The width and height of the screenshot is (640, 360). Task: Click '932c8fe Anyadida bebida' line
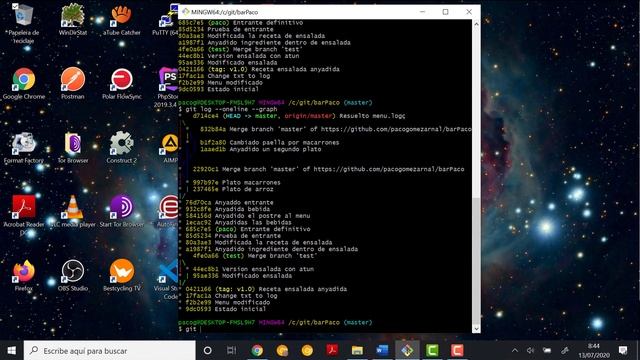(227, 209)
